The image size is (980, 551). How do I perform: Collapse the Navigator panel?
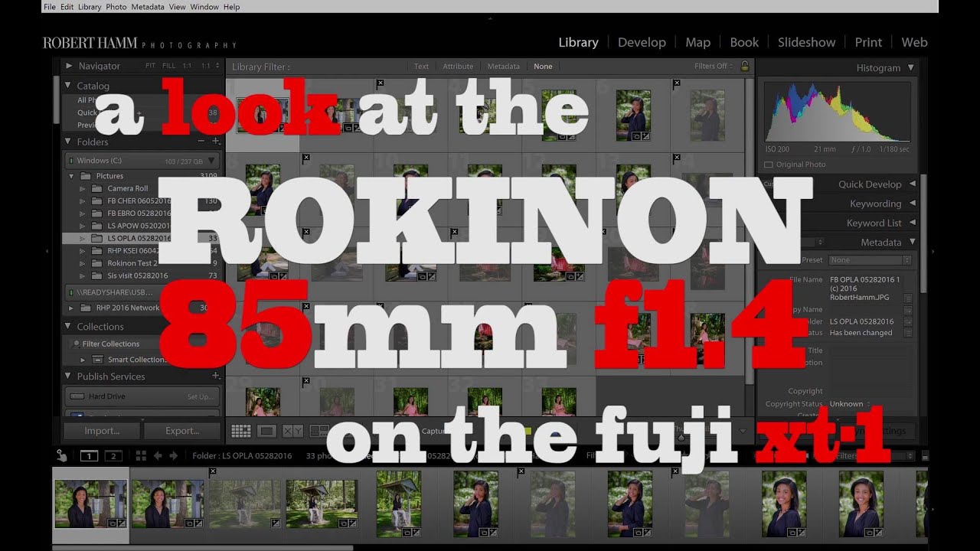pos(69,67)
